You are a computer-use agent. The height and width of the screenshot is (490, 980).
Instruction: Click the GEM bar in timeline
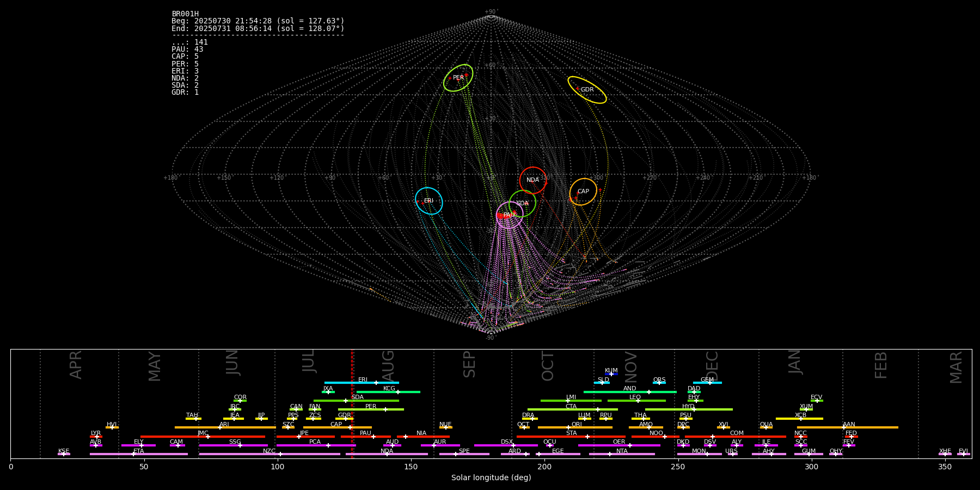point(707,383)
